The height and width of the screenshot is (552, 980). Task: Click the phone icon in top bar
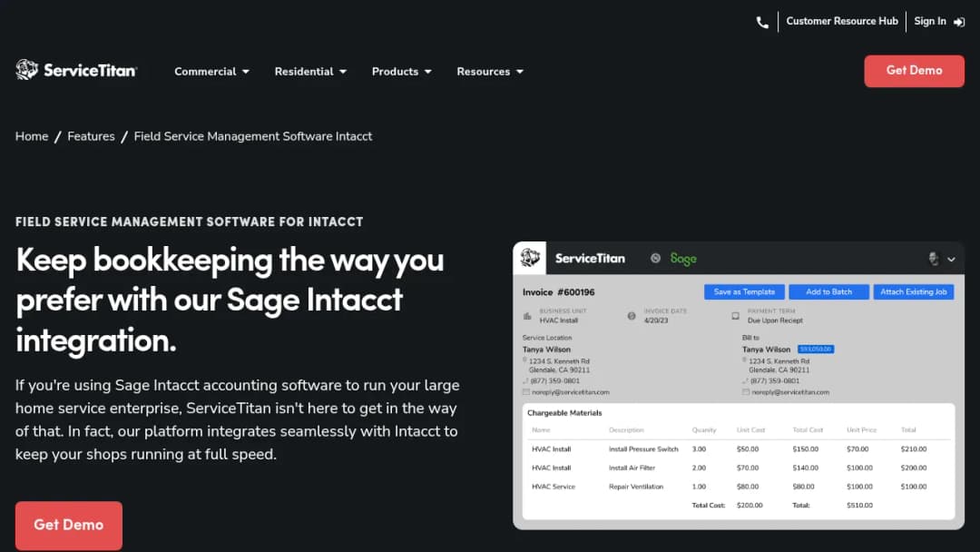pyautogui.click(x=762, y=23)
